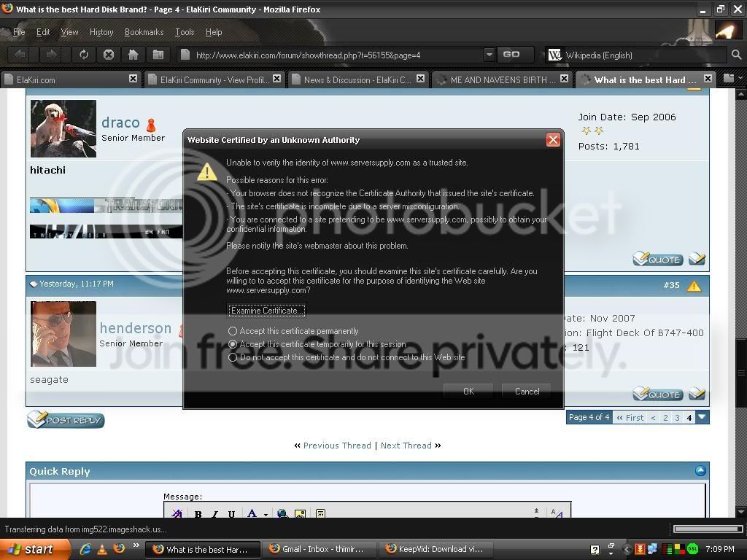Image resolution: width=747 pixels, height=560 pixels.
Task: Open the font color dropdown arrow
Action: coord(266,514)
